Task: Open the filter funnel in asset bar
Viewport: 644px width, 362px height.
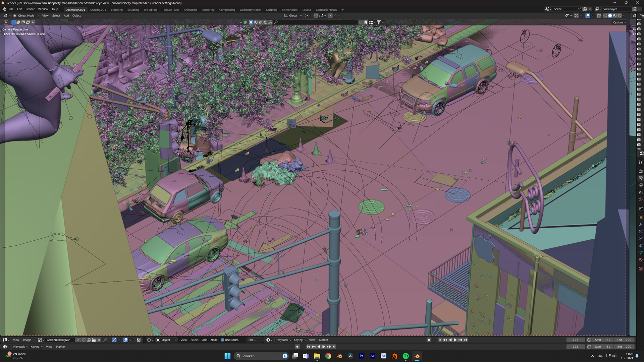Action: (379, 22)
